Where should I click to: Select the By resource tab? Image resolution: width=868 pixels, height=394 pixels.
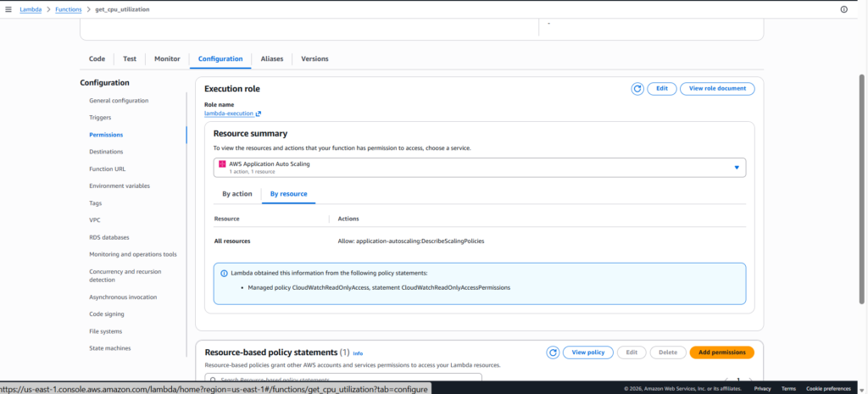tap(287, 194)
